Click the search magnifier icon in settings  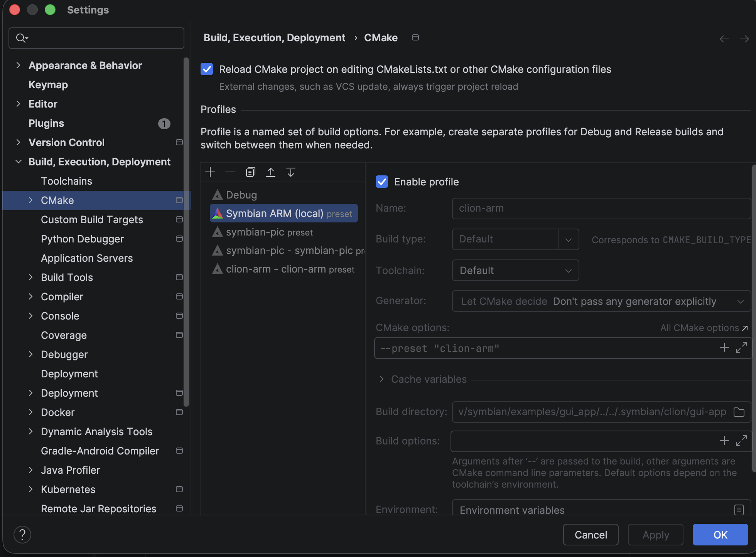(22, 38)
